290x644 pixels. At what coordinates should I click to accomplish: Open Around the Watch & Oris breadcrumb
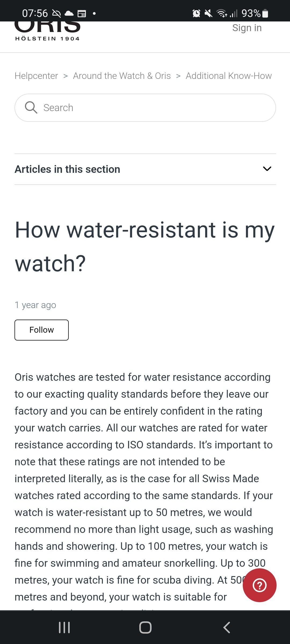click(122, 76)
